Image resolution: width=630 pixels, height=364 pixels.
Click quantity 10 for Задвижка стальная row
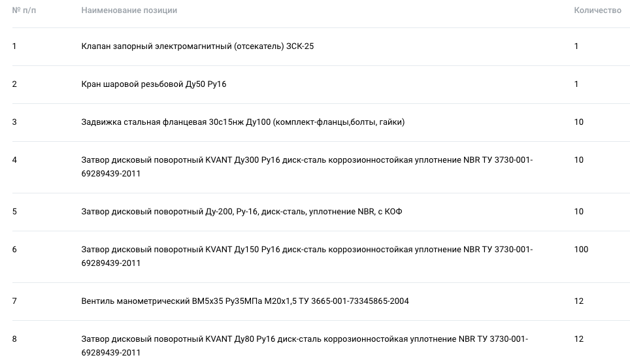[x=578, y=122]
